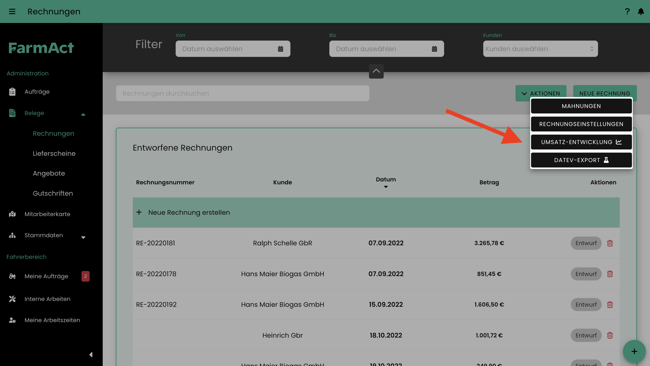Screen dimensions: 650x366
Task: Click the Meine Arbeitszeiten person icon
Action: (x=12, y=320)
